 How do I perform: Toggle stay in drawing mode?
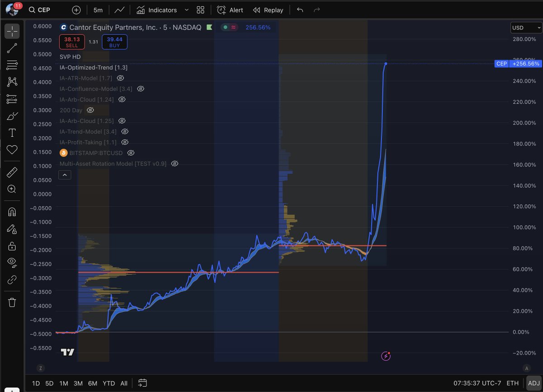pos(12,229)
